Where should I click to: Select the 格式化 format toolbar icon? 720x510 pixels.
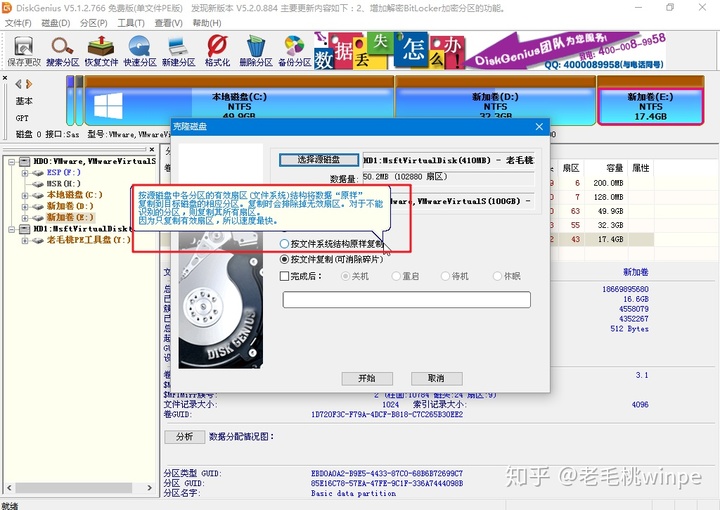(217, 51)
